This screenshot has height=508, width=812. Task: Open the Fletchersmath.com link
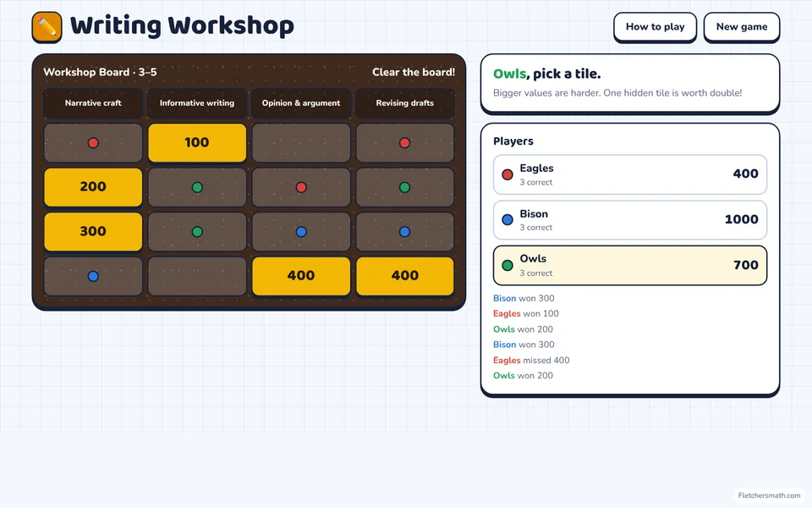tap(769, 495)
